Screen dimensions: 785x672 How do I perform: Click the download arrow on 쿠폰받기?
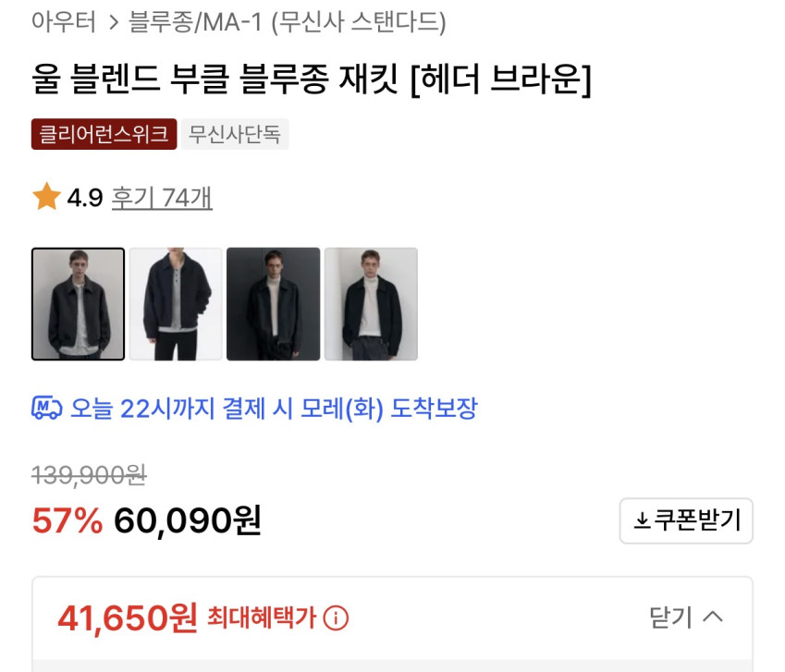642,521
